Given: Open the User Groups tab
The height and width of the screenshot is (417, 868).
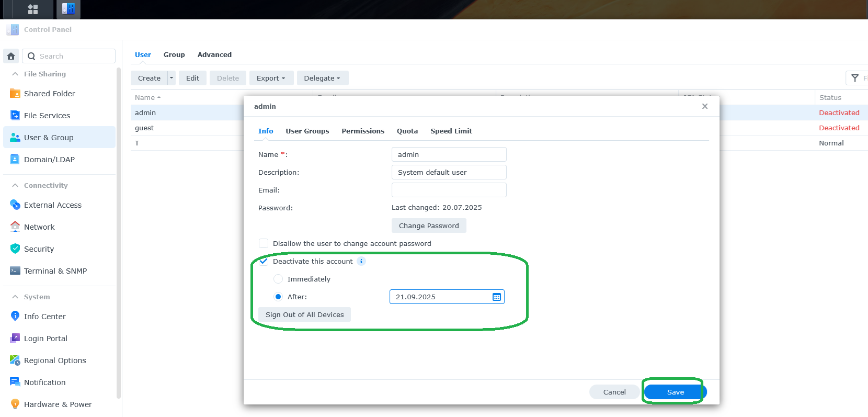Looking at the screenshot, I should point(307,131).
